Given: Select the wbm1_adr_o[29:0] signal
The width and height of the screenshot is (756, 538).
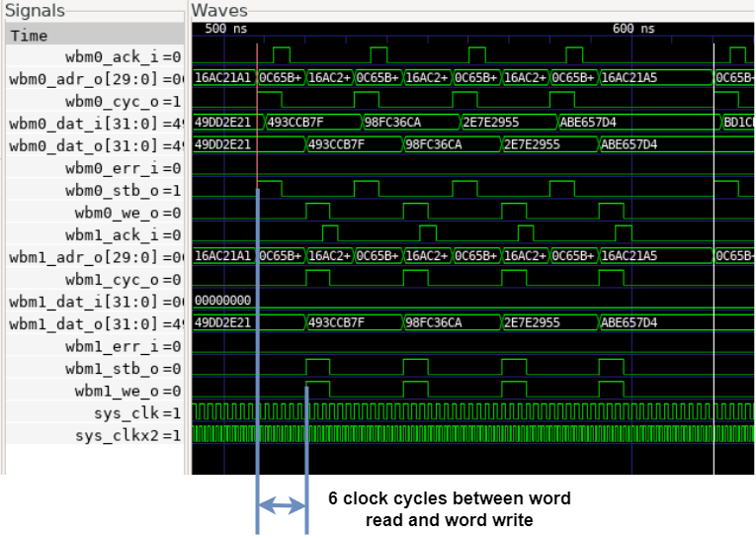Looking at the screenshot, I should (x=95, y=257).
